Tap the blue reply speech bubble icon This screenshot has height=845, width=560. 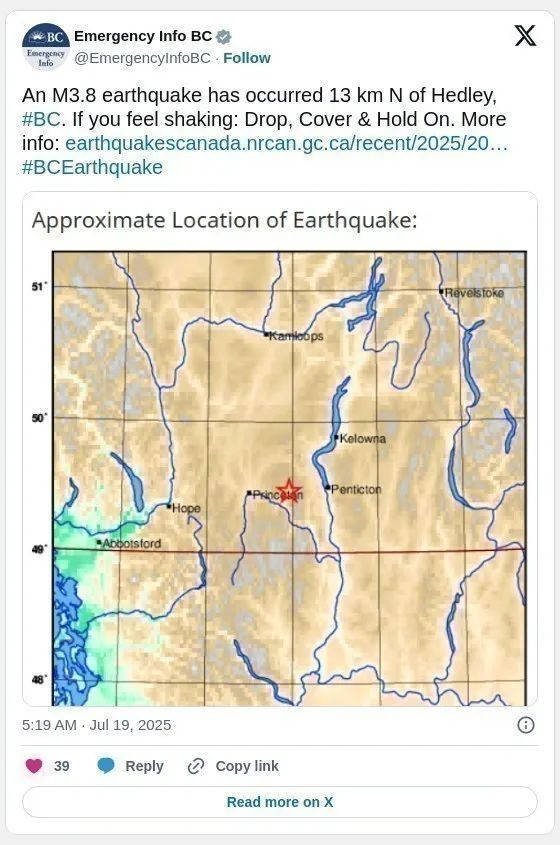coord(106,766)
